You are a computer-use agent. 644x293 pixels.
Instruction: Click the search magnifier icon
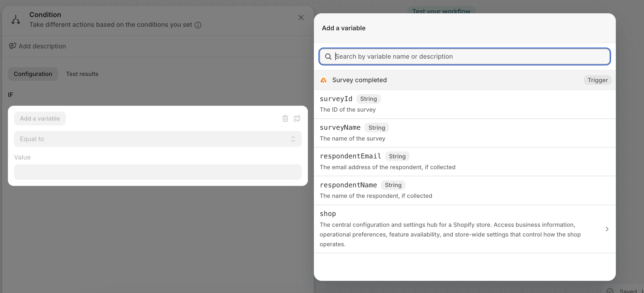[x=328, y=56]
